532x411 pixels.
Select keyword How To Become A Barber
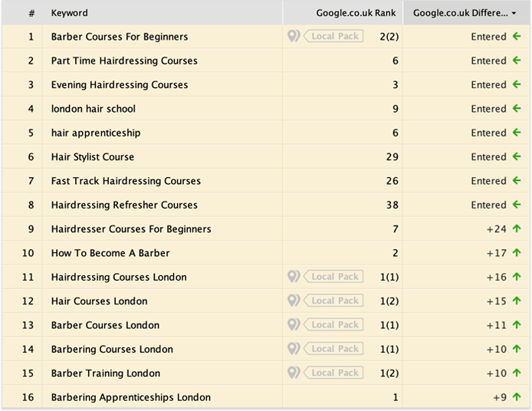click(110, 253)
